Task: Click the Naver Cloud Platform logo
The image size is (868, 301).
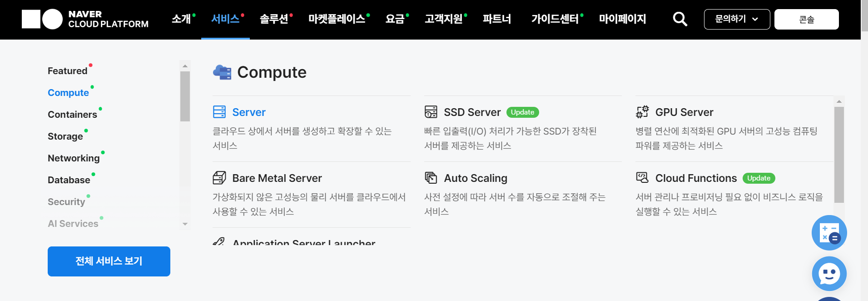Action: click(85, 19)
